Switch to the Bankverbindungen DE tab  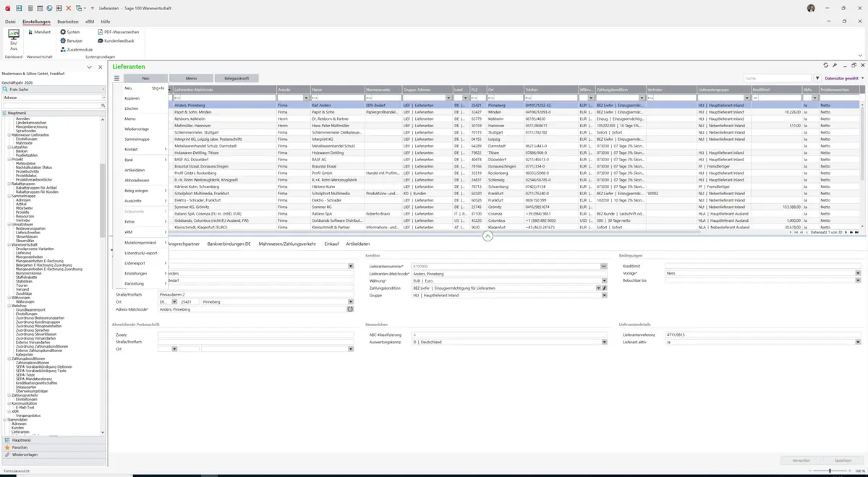click(x=229, y=244)
